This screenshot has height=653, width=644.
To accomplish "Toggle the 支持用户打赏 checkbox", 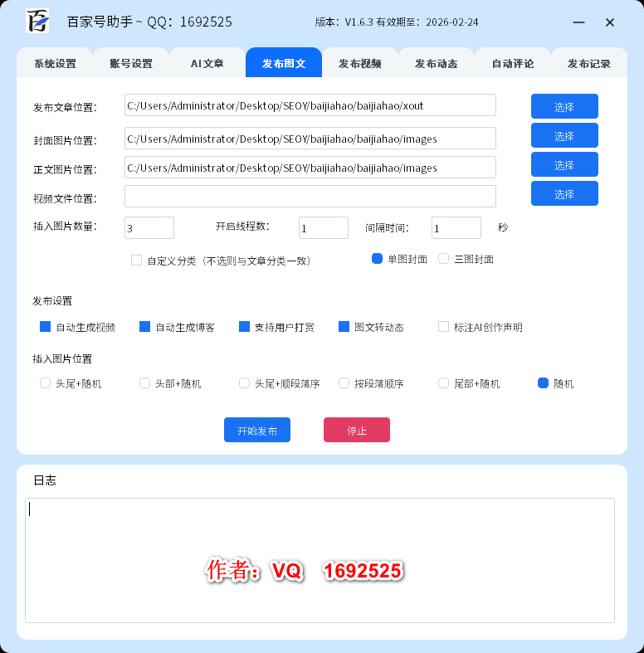I will click(x=245, y=327).
